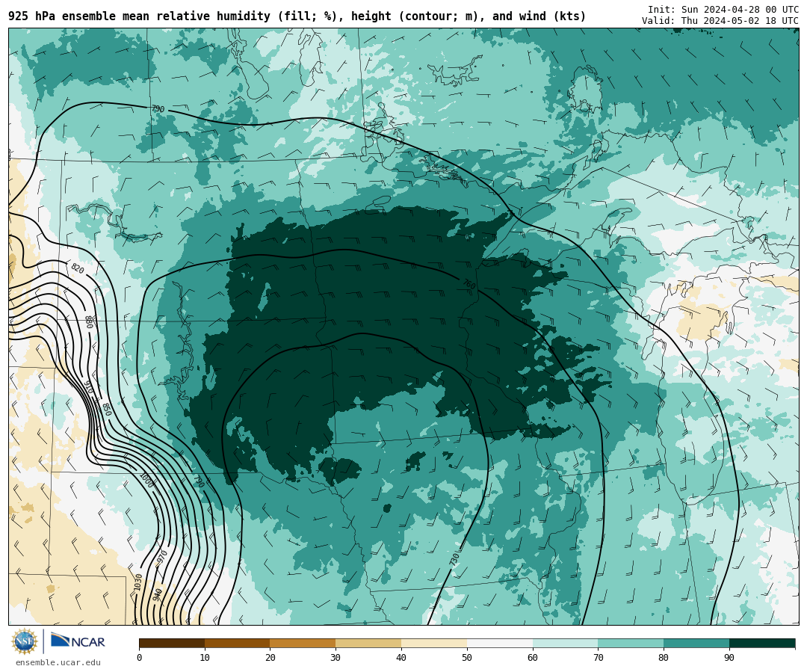Click the 730 height contour label

coord(454,559)
